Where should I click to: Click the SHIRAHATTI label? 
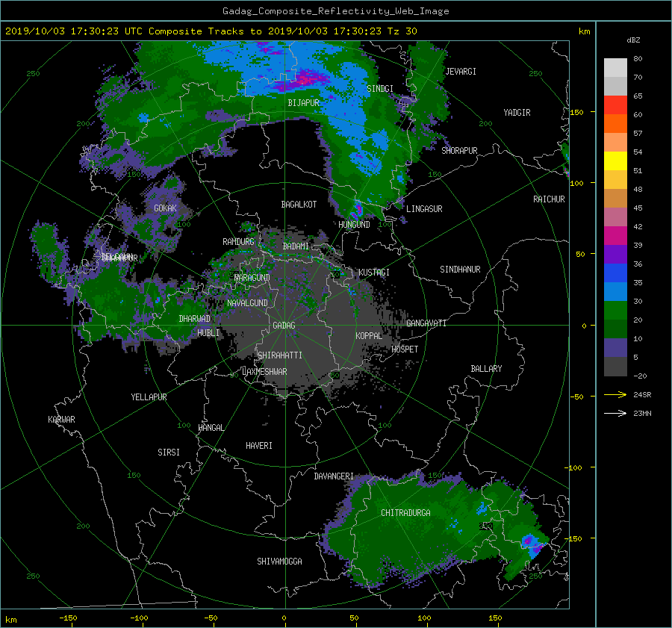[280, 355]
